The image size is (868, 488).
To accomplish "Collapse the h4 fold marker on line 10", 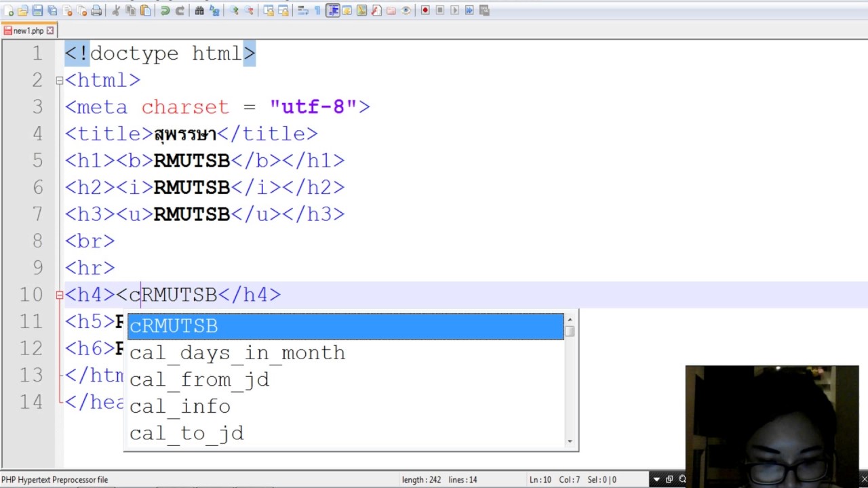I will click(60, 295).
